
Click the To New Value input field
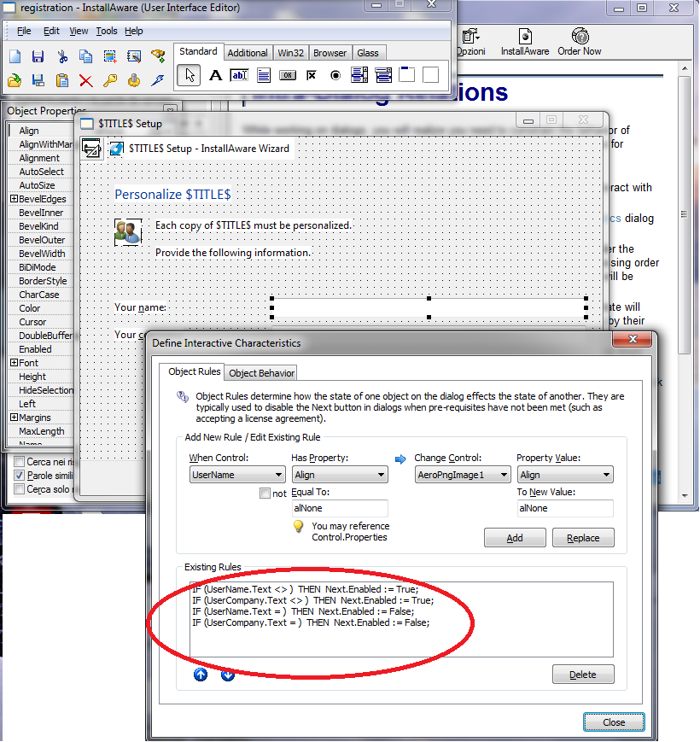point(565,508)
